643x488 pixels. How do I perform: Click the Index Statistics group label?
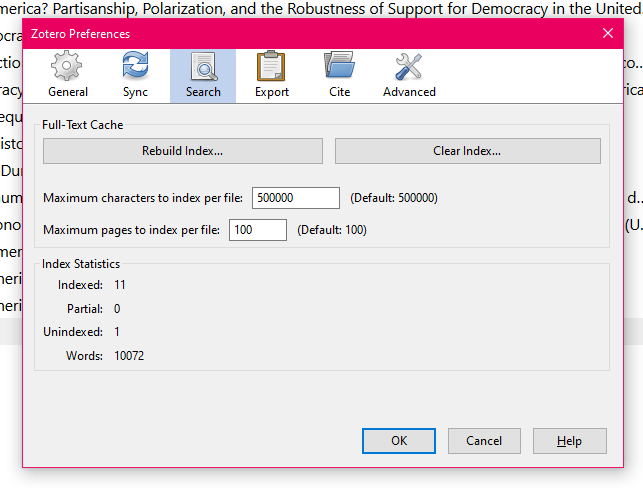coord(81,264)
